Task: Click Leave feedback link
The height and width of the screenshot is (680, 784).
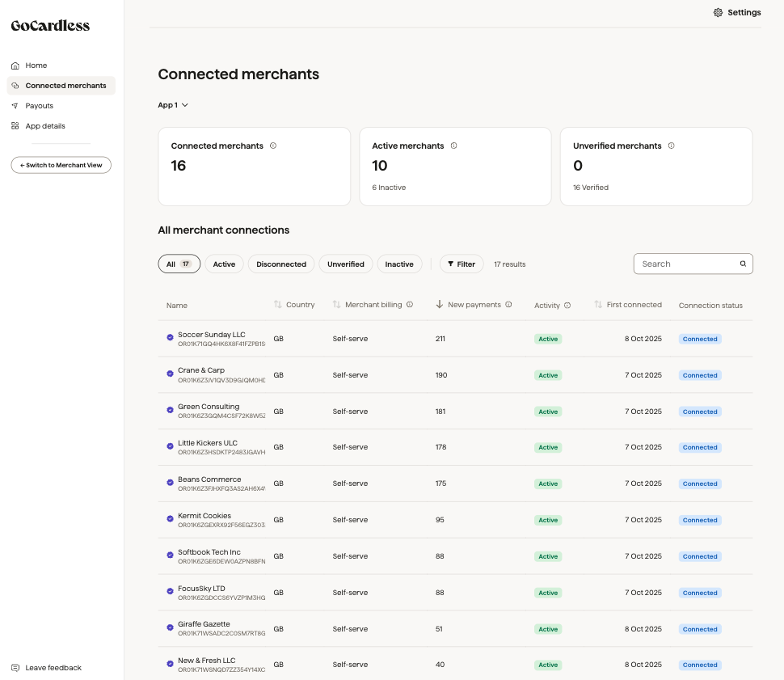Action: (53, 668)
